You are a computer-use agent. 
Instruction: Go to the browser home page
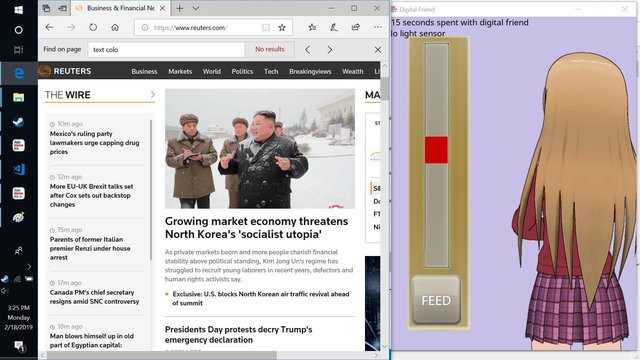[x=115, y=27]
